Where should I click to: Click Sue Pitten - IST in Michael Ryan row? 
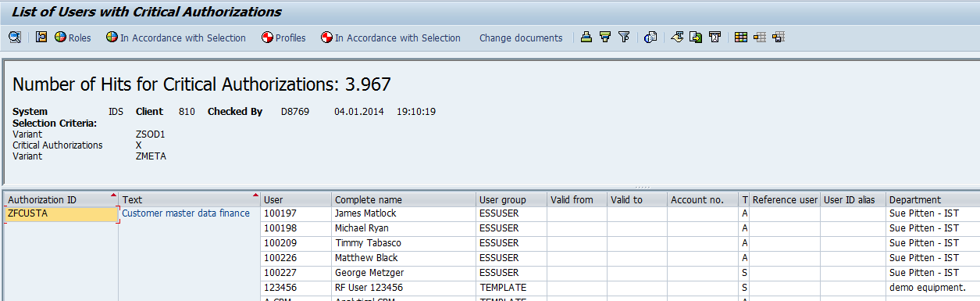click(x=933, y=228)
